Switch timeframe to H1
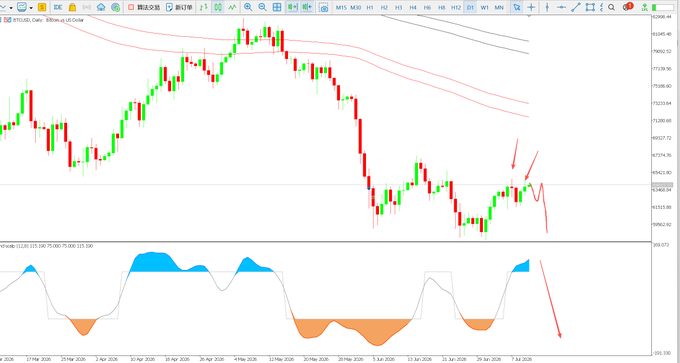 point(370,7)
